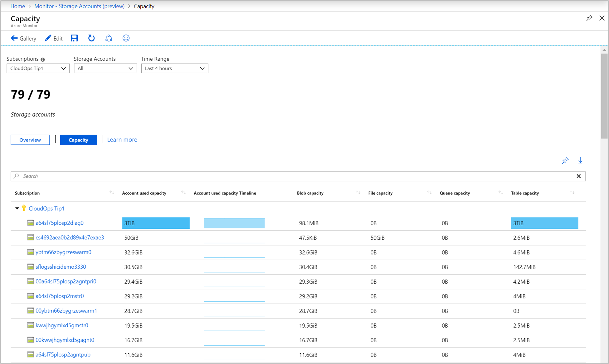Click the refresh icon in the toolbar
609x364 pixels.
pyautogui.click(x=91, y=39)
